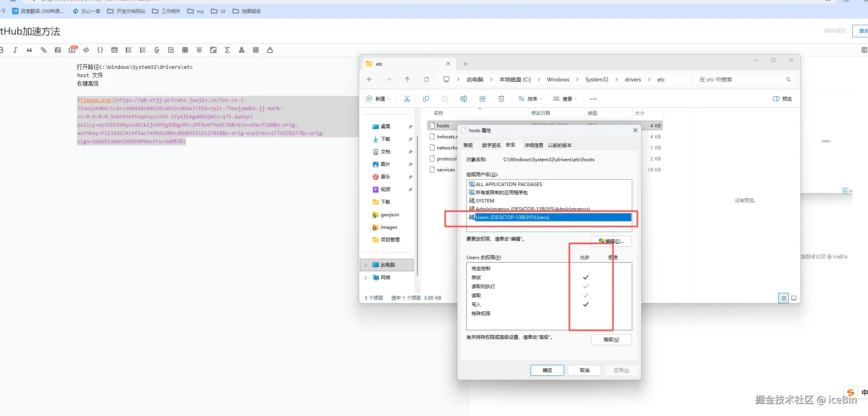Click the Rename icon in Explorer toolbar

click(464, 99)
